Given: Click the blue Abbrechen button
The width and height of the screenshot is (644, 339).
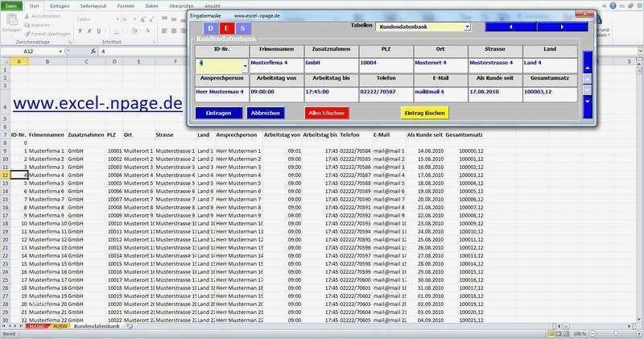Looking at the screenshot, I should point(266,113).
